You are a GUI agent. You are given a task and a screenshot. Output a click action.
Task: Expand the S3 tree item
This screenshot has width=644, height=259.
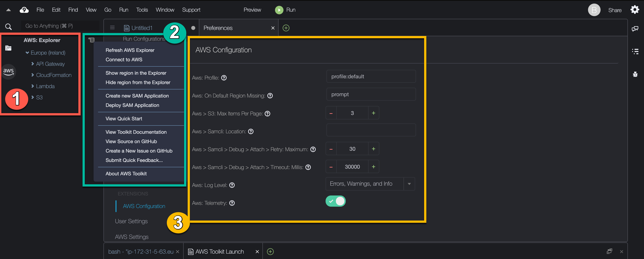tap(32, 97)
